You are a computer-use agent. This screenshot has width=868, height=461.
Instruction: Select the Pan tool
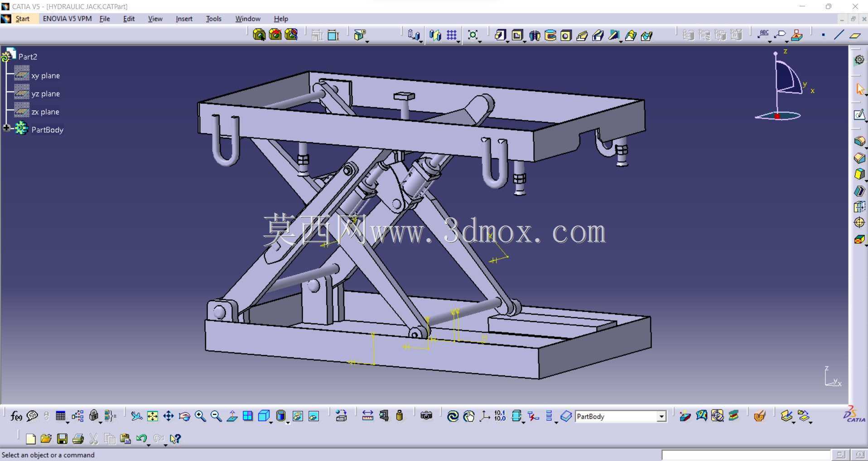pos(169,416)
